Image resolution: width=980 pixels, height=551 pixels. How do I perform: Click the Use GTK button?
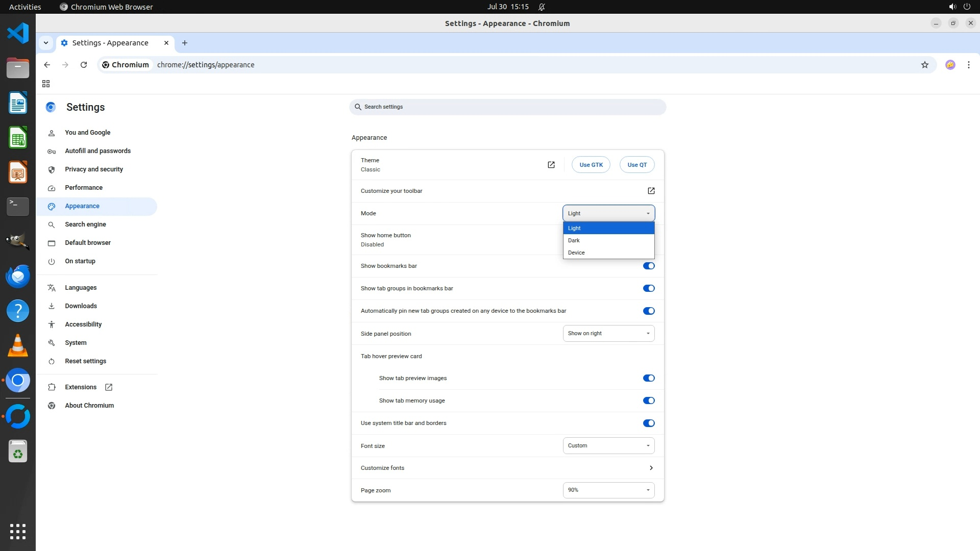591,165
